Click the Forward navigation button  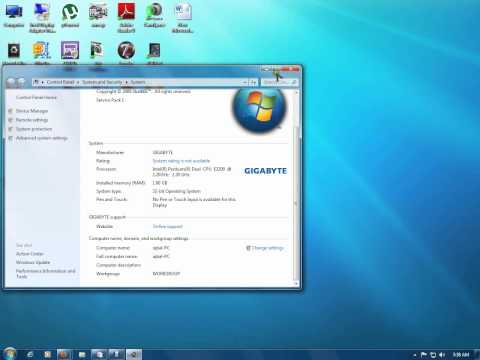pos(21,82)
